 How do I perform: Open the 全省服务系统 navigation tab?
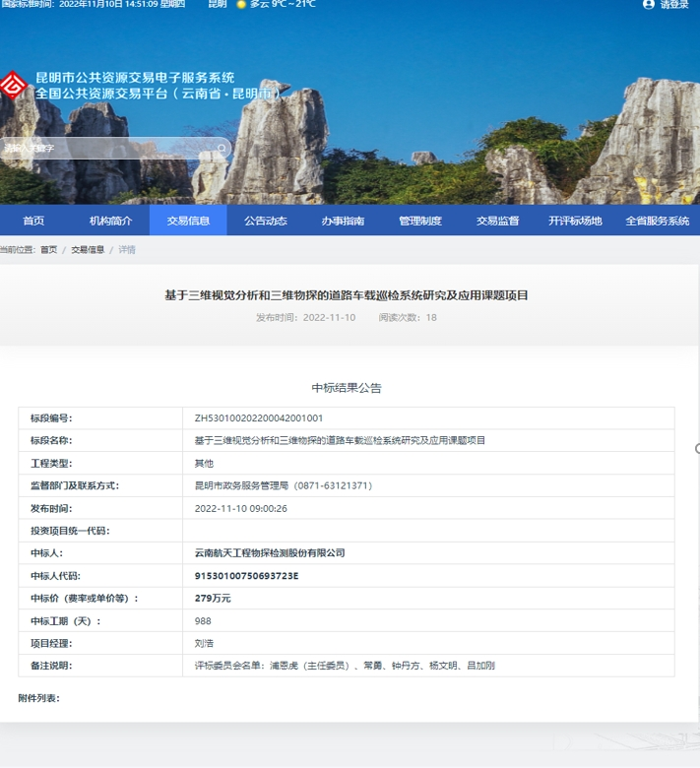[657, 221]
